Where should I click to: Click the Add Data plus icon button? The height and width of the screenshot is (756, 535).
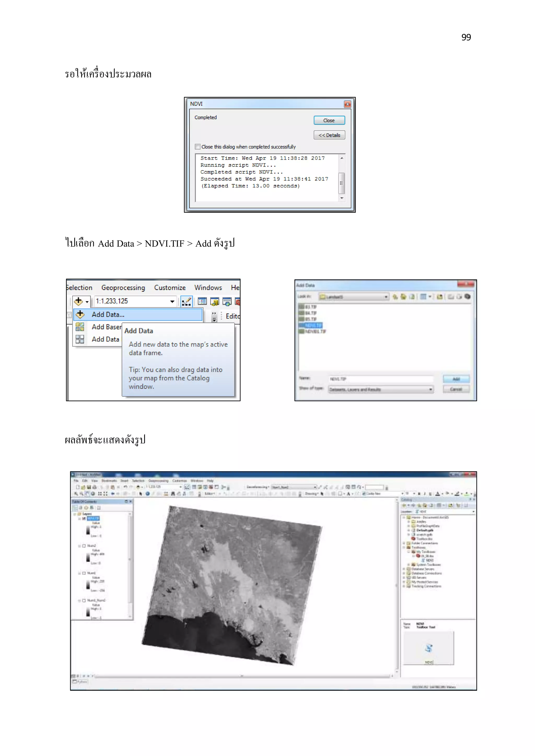point(78,301)
